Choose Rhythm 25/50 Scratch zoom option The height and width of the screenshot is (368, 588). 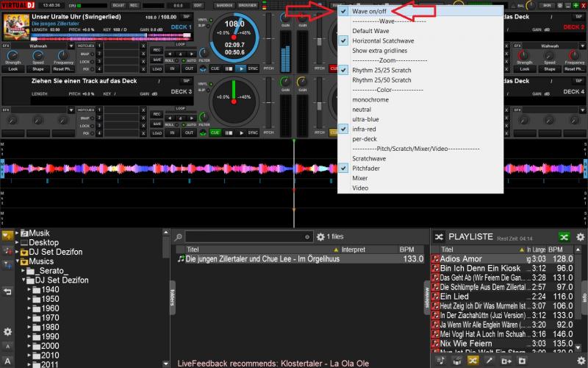pyautogui.click(x=381, y=79)
